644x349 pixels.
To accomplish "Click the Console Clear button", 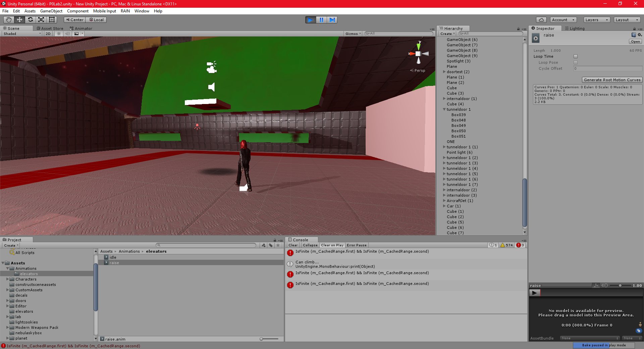I will (293, 245).
